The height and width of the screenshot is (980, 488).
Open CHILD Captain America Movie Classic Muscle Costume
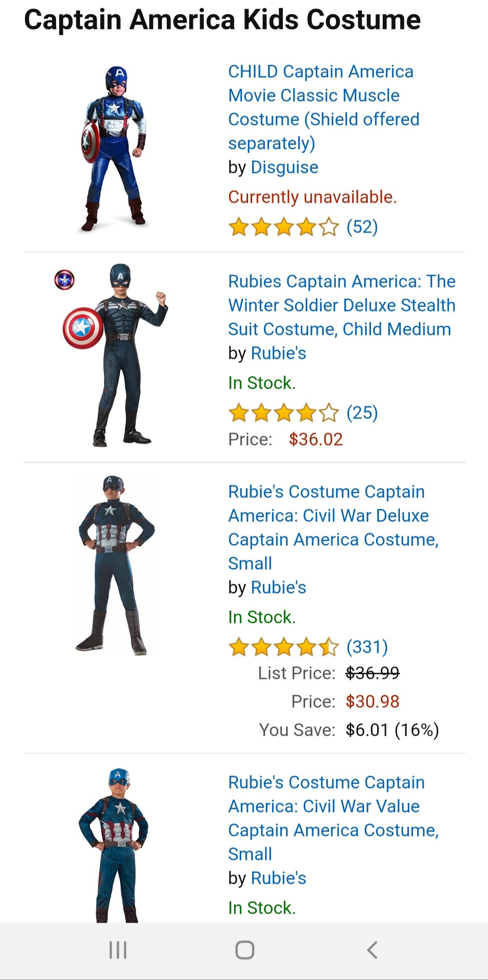point(324,107)
